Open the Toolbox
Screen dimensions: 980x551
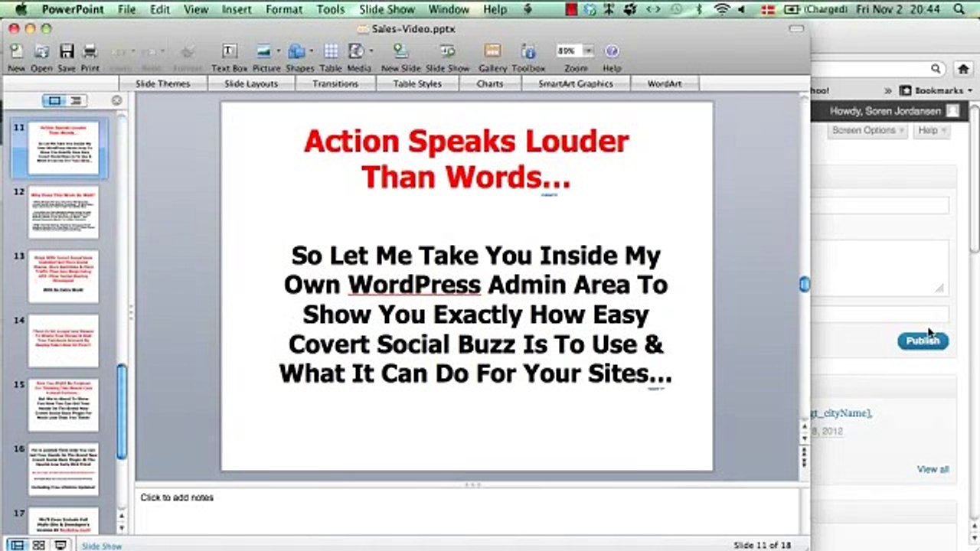coord(528,51)
